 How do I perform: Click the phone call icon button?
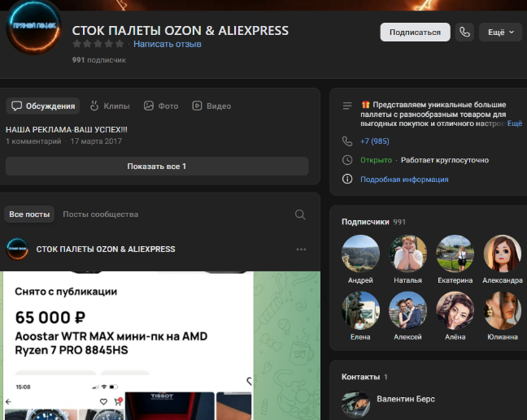pos(464,32)
